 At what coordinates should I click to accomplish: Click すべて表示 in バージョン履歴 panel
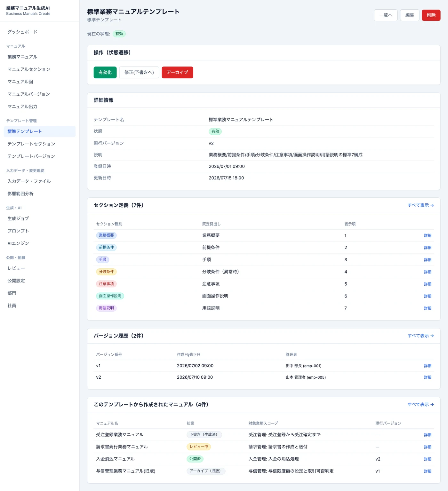point(420,336)
